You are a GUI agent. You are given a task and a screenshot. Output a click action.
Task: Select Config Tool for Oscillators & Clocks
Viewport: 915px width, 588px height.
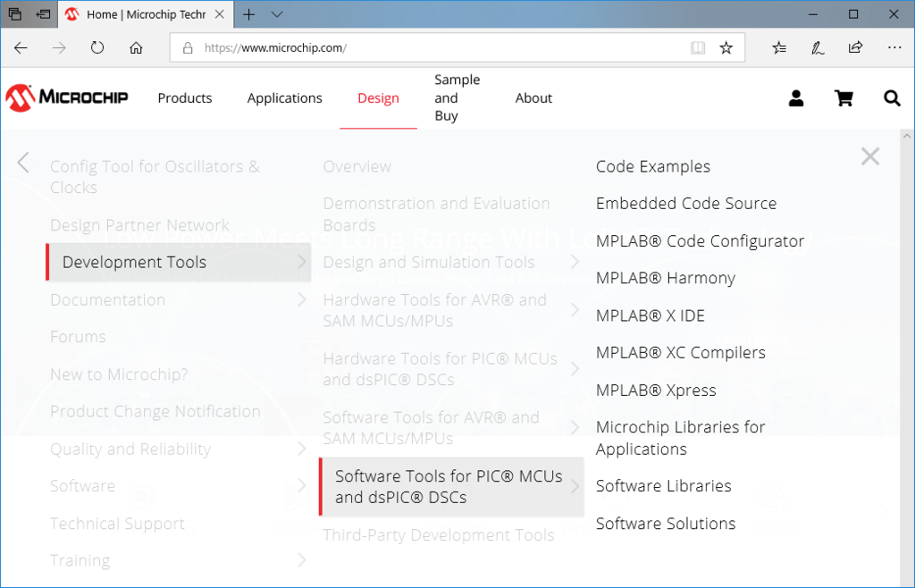[155, 177]
